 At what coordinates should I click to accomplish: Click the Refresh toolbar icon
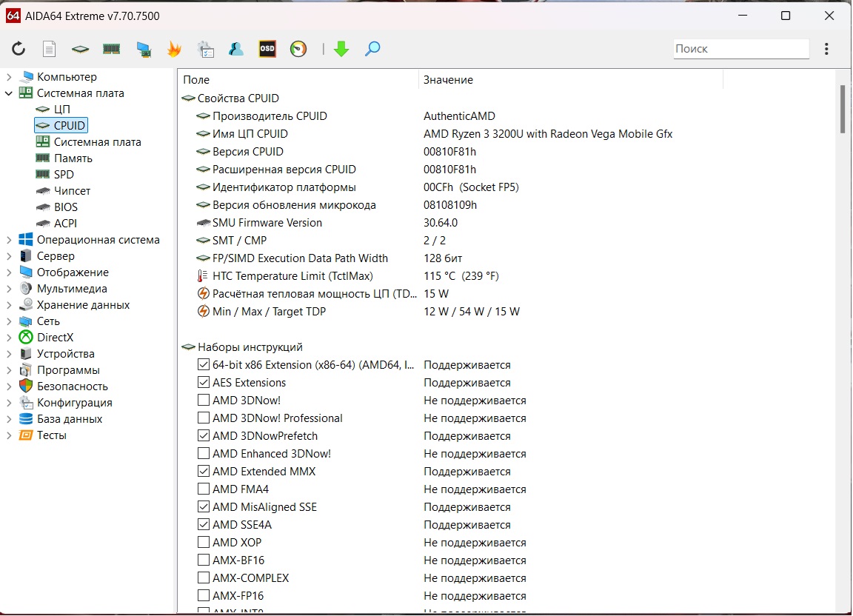point(19,49)
